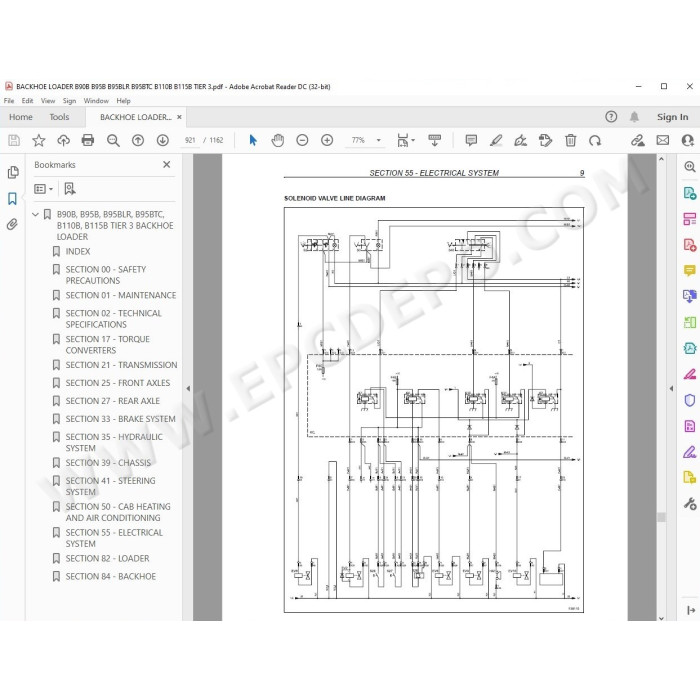Click the vertical scrollbar thumb
Screen dimensions: 700x700
click(661, 517)
